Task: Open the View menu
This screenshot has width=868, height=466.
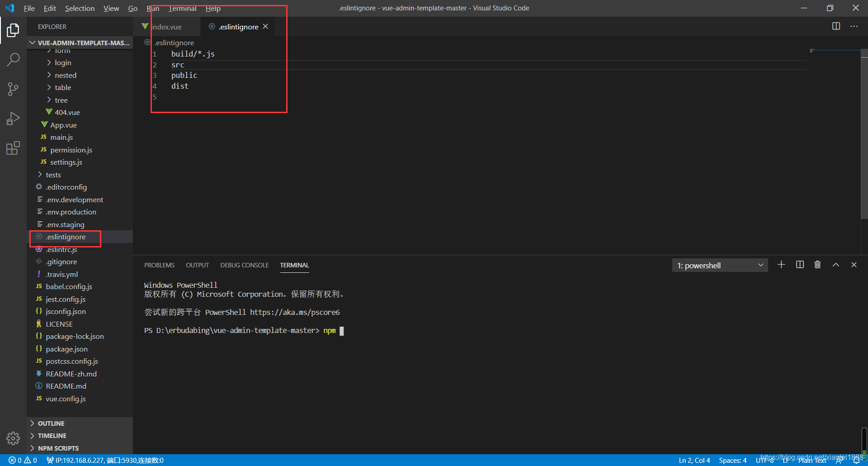Action: pos(111,8)
